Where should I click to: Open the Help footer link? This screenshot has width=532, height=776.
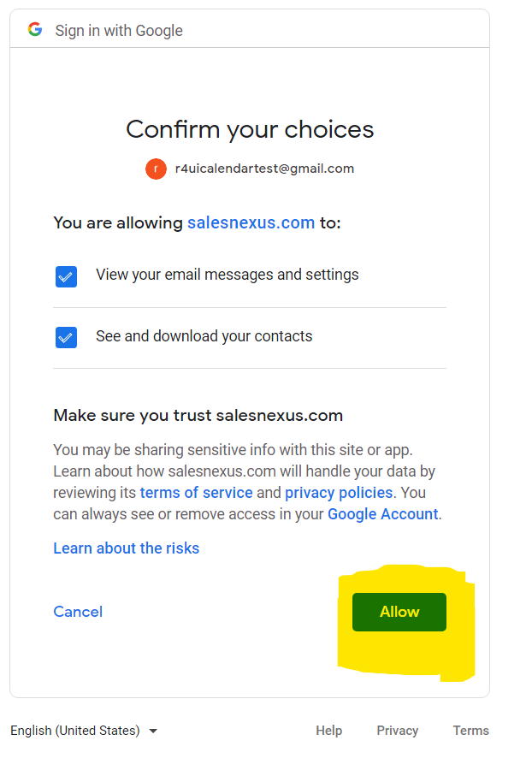328,731
